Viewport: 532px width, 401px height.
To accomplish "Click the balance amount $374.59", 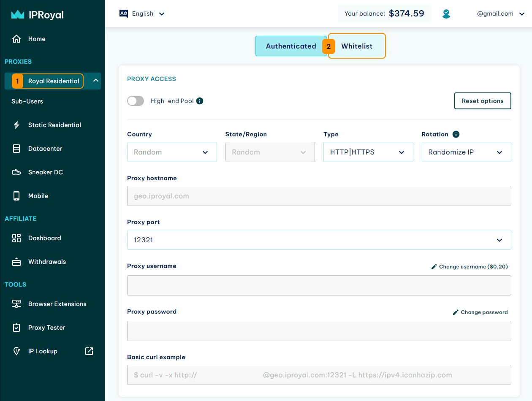I will tap(406, 14).
